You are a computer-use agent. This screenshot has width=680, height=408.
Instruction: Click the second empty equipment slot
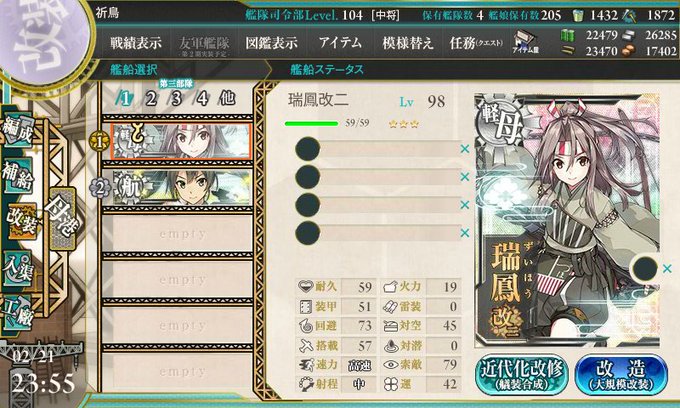tap(378, 176)
